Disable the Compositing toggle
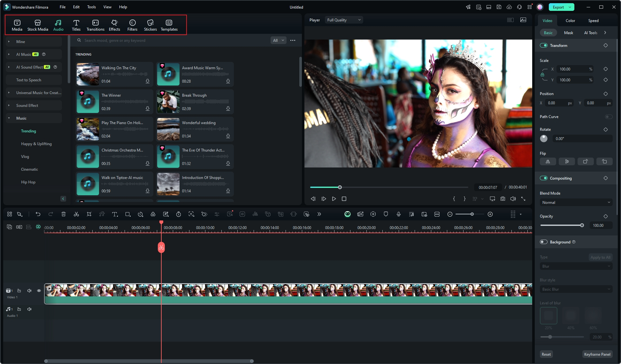The width and height of the screenshot is (621, 364). point(544,178)
